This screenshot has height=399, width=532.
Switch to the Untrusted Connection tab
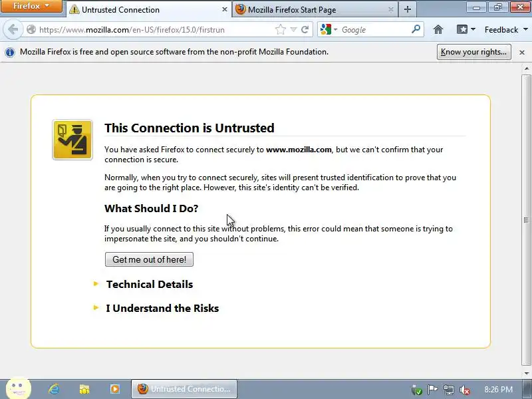[x=148, y=9]
